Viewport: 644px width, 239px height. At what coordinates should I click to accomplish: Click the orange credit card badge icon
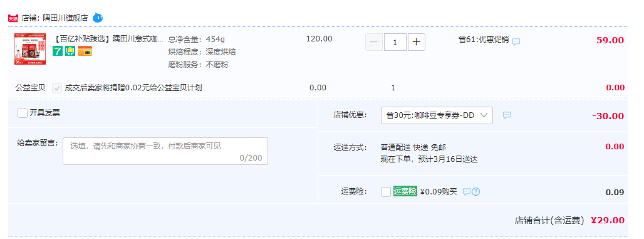pos(85,51)
